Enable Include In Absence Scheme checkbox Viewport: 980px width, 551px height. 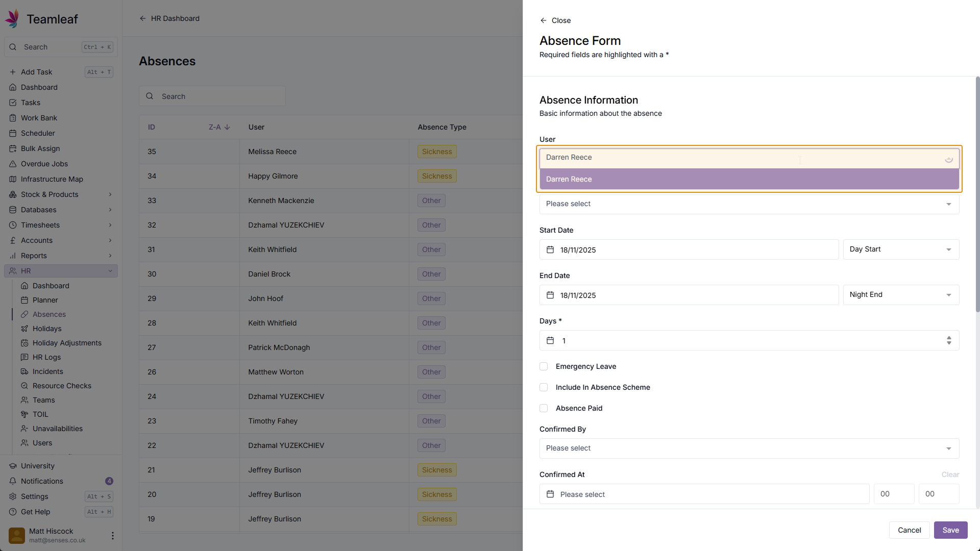pyautogui.click(x=544, y=387)
